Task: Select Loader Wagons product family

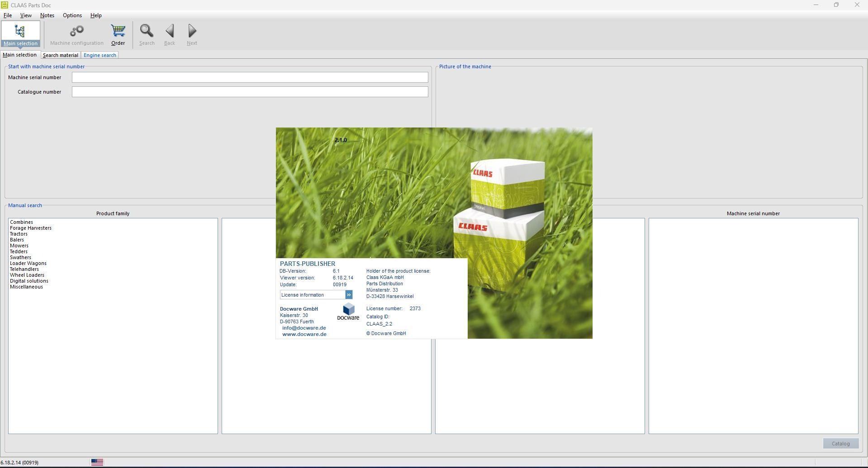Action: 28,263
